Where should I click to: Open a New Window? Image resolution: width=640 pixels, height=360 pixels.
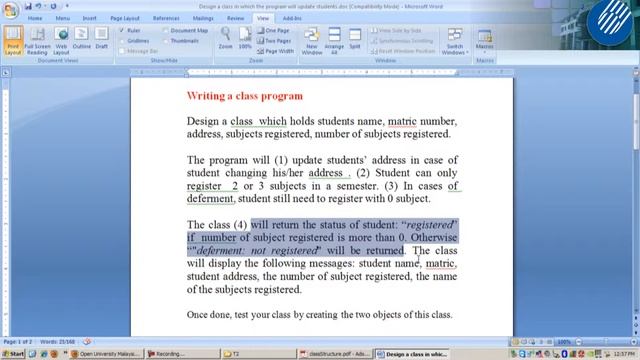point(312,40)
